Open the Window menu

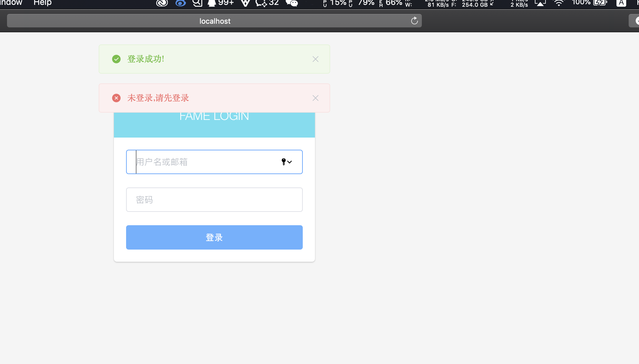11,3
